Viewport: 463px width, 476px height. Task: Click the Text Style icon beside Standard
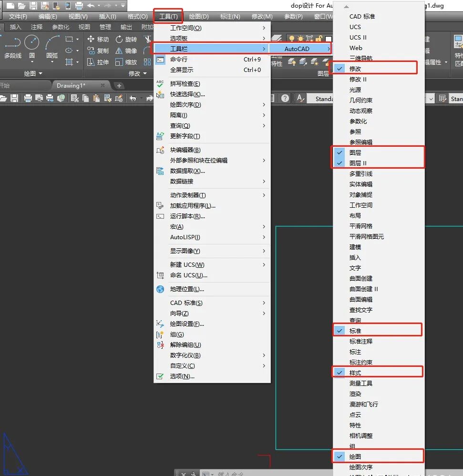click(300, 98)
